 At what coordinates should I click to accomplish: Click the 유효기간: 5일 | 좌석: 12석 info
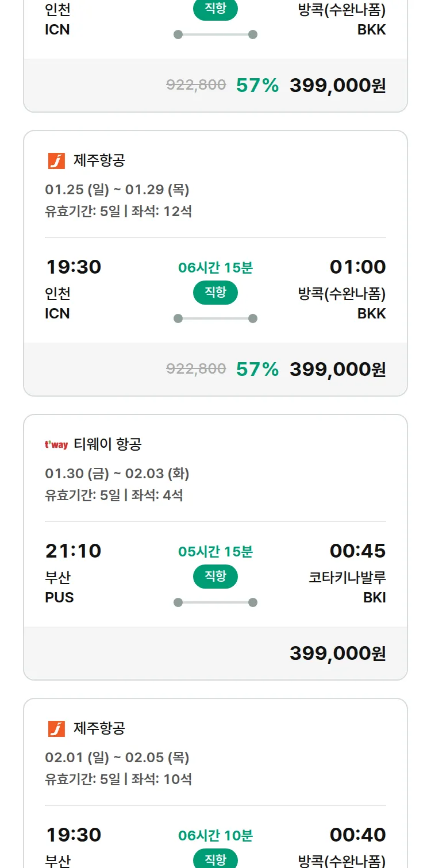pos(118,212)
